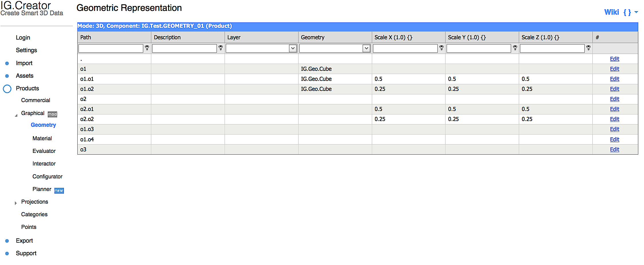Click the Scale Z column filter icon
Viewport: 644px width, 265px height.
click(588, 48)
